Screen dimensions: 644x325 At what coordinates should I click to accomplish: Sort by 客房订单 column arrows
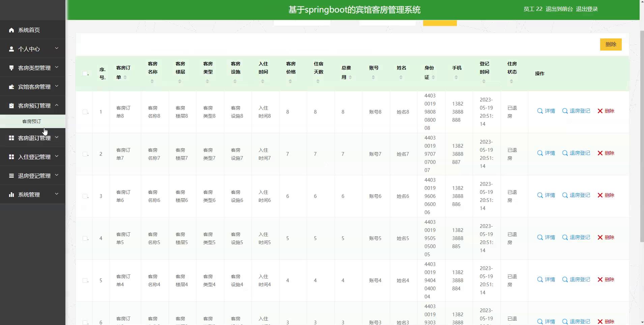[x=125, y=77]
